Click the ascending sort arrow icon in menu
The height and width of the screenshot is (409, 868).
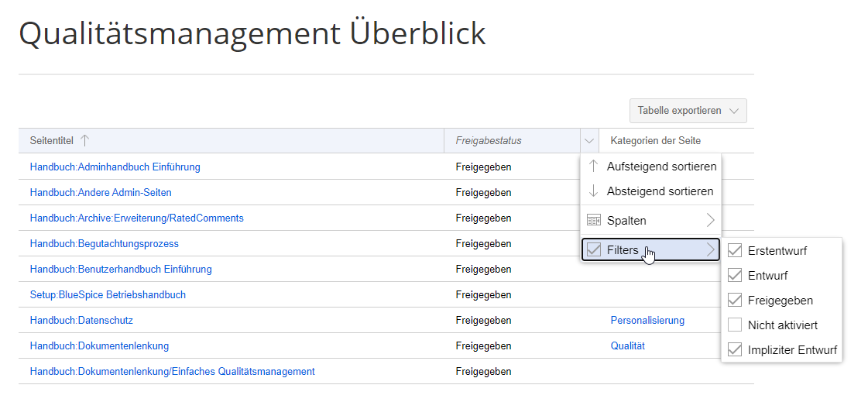594,167
